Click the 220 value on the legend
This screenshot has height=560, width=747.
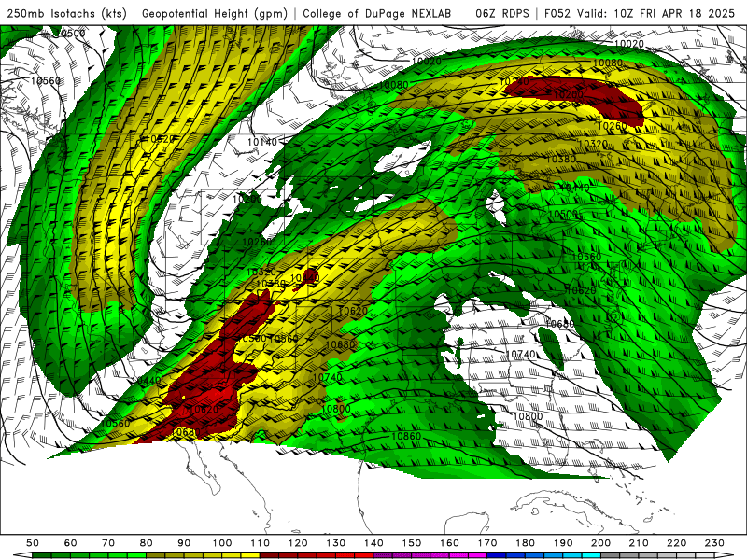coord(676,543)
